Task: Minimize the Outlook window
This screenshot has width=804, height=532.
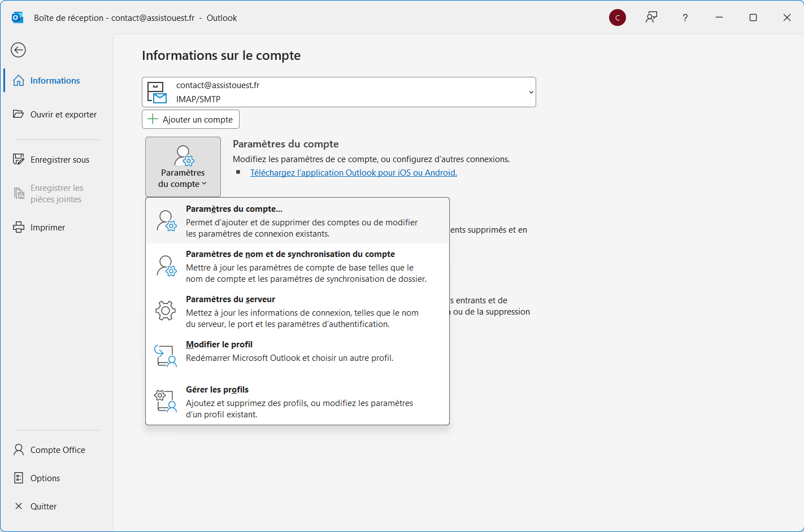Action: (x=719, y=18)
